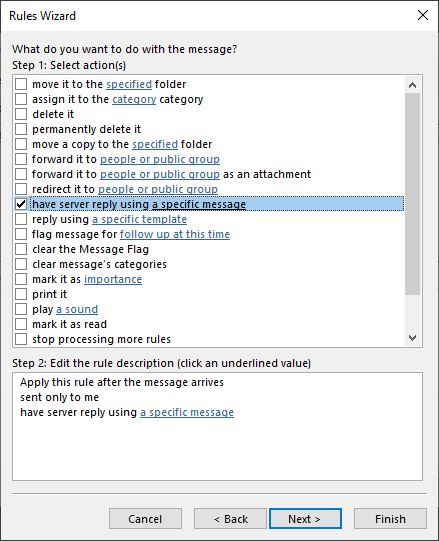Click "a specific message" link in Step 2 description
The image size is (439, 541).
[x=187, y=412]
